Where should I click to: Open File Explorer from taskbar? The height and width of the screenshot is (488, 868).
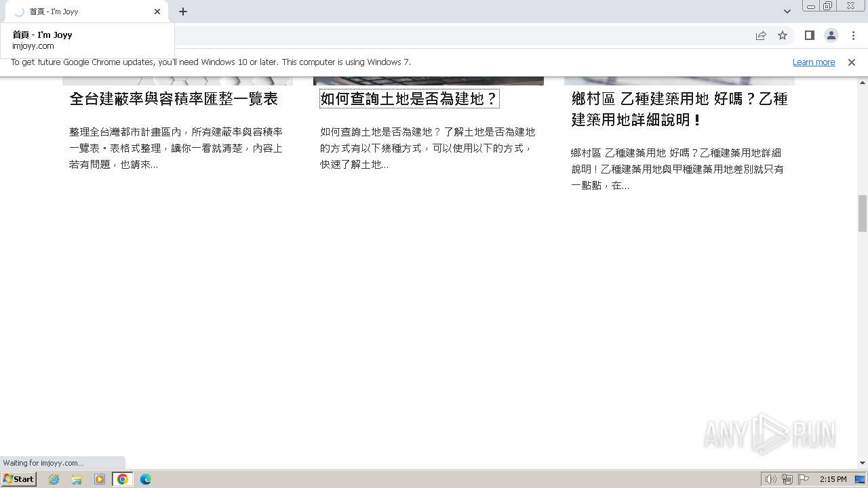(77, 479)
